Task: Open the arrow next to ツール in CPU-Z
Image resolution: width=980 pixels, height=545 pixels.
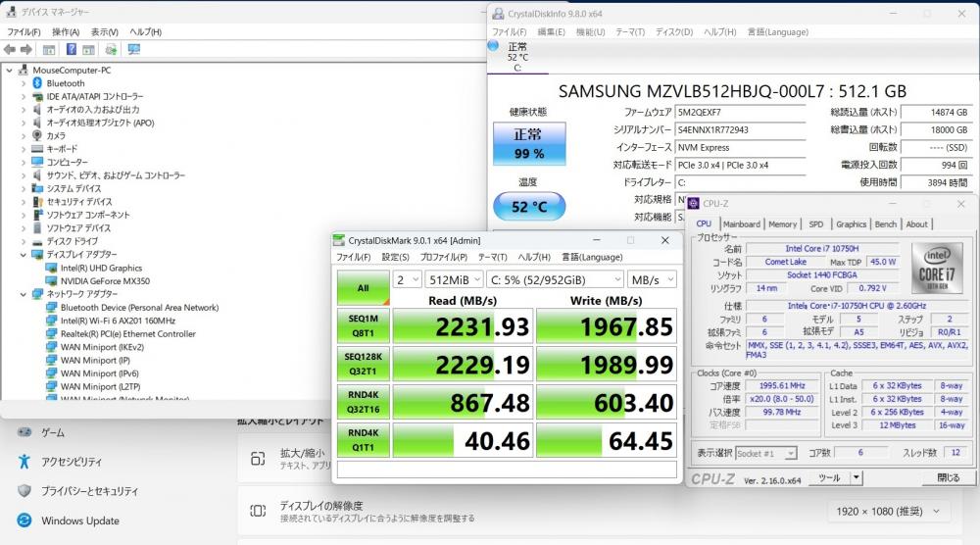Action: (x=857, y=478)
